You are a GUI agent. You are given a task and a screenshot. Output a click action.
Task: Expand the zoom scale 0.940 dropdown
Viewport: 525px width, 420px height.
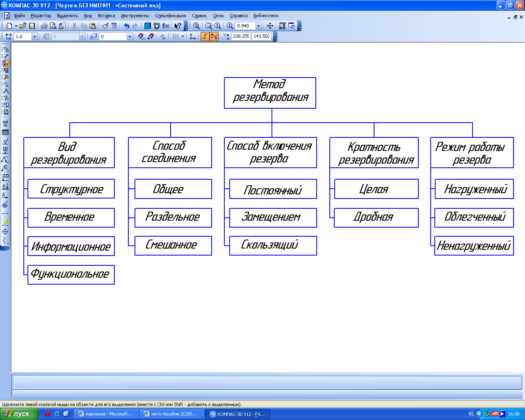point(259,26)
